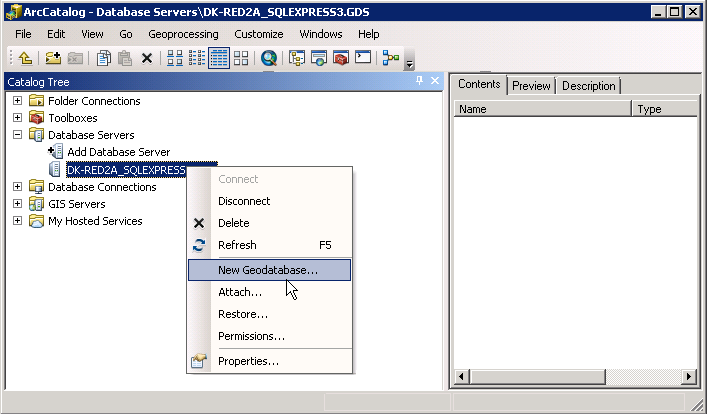Choose Properties from the context menu
Screen dimensions: 707x414
pos(270,361)
